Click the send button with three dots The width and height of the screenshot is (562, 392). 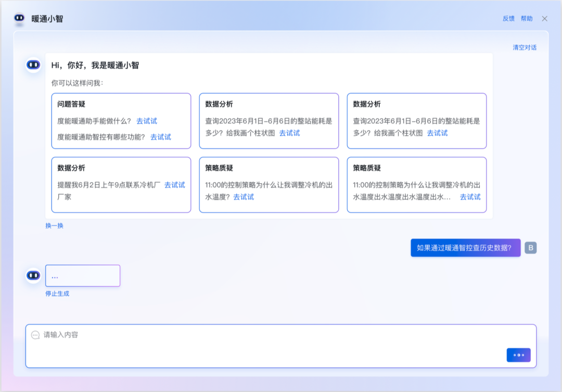coord(518,355)
